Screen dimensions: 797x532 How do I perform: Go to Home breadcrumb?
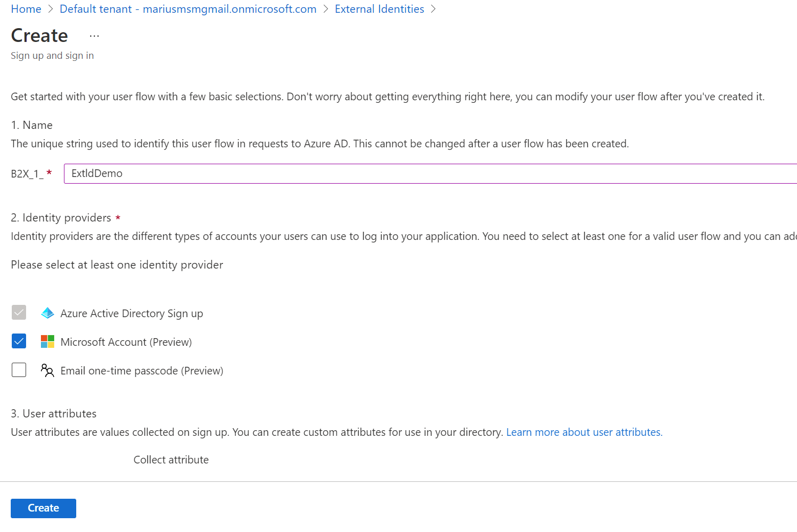(26, 9)
